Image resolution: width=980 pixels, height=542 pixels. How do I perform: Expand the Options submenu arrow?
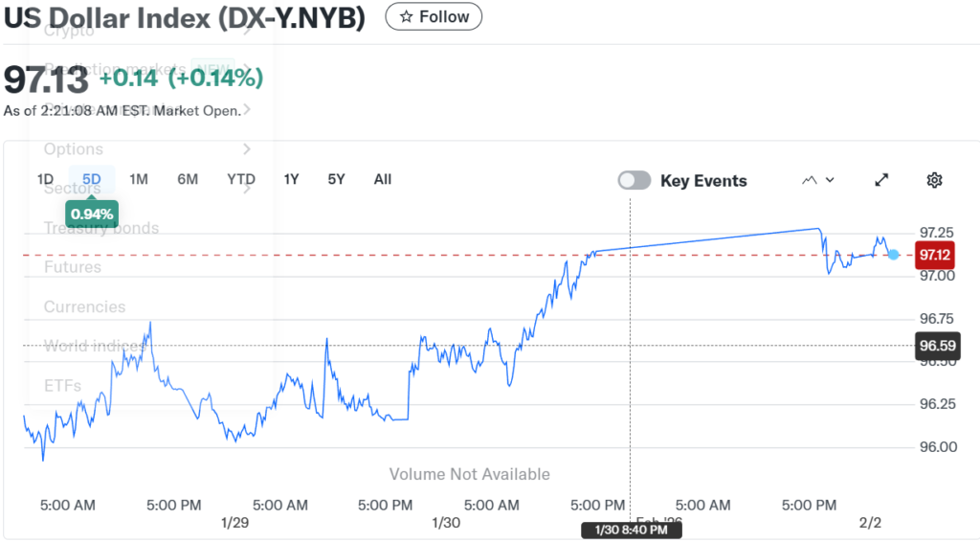[x=247, y=148]
